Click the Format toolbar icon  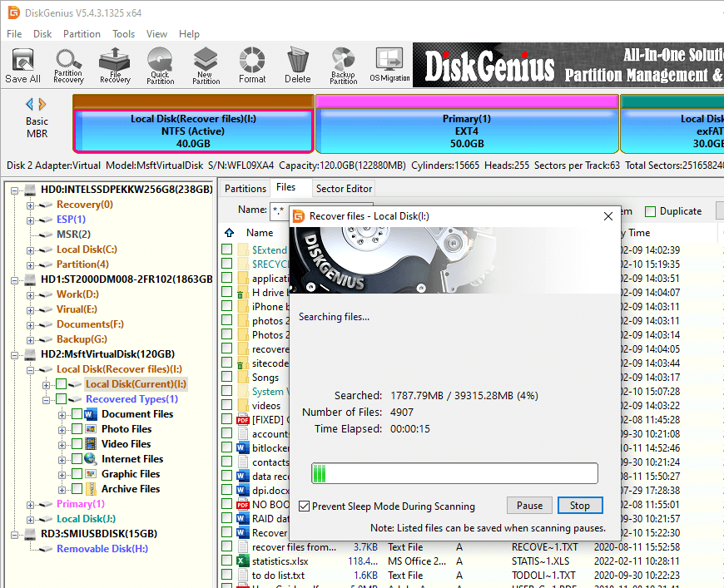tap(252, 65)
